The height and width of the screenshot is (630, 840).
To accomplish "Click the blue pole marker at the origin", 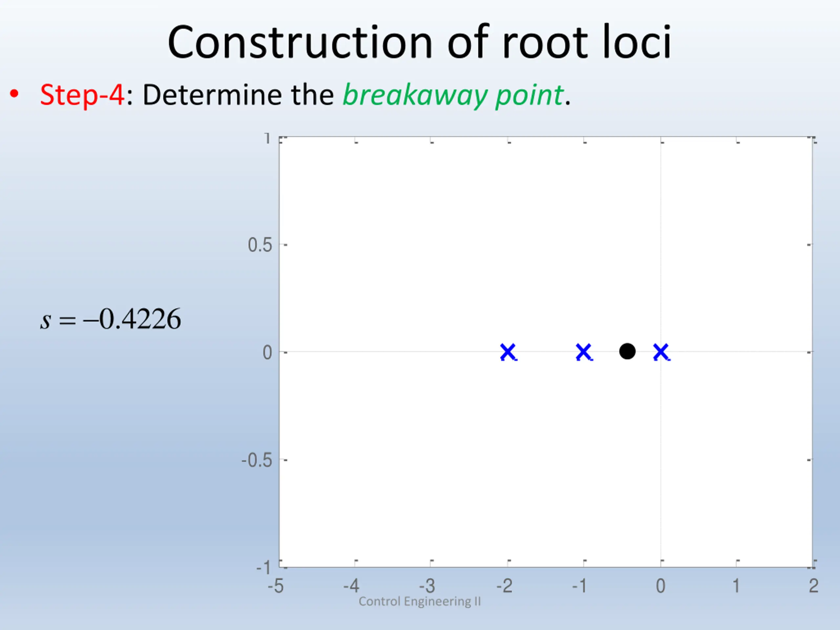I will pos(661,352).
